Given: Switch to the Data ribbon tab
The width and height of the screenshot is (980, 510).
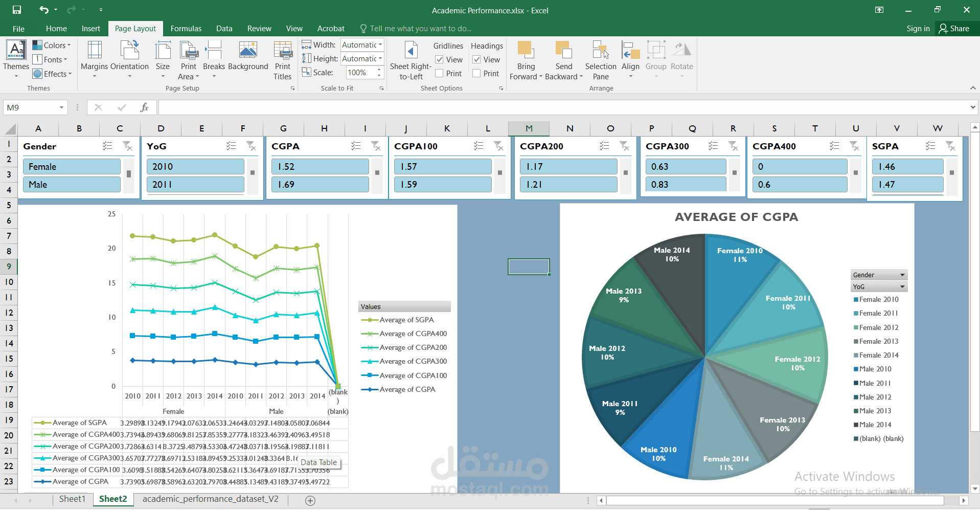Looking at the screenshot, I should [224, 29].
